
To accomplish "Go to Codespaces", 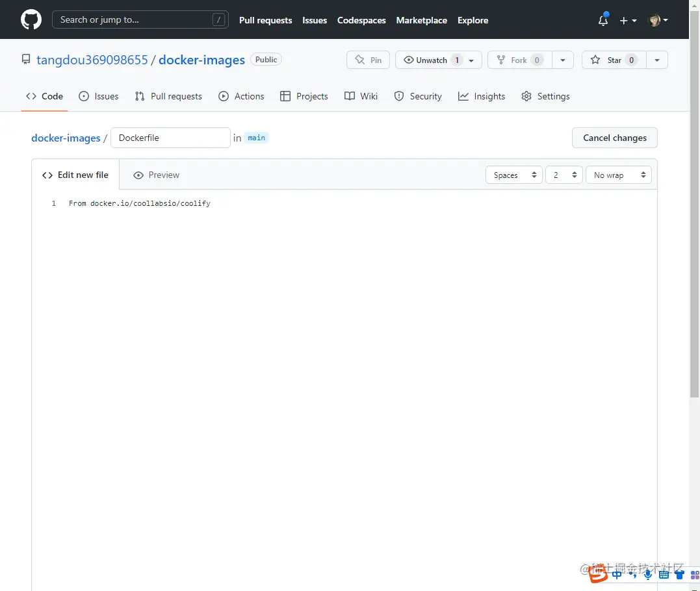I will coord(361,21).
